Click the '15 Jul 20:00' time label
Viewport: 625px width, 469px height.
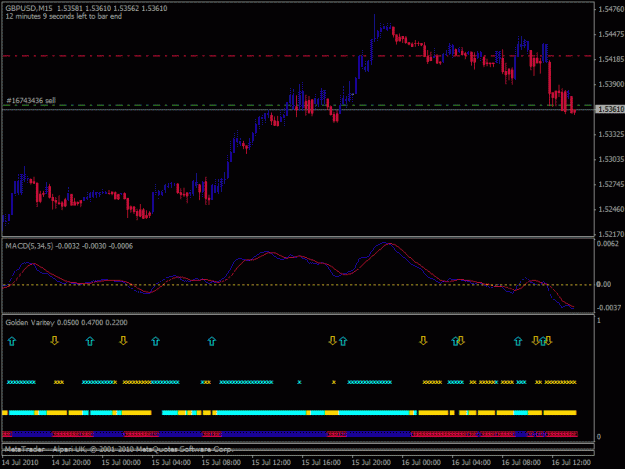[371, 462]
